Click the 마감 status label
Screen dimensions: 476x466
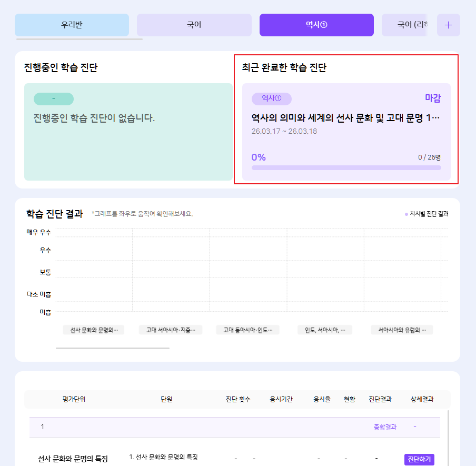433,98
